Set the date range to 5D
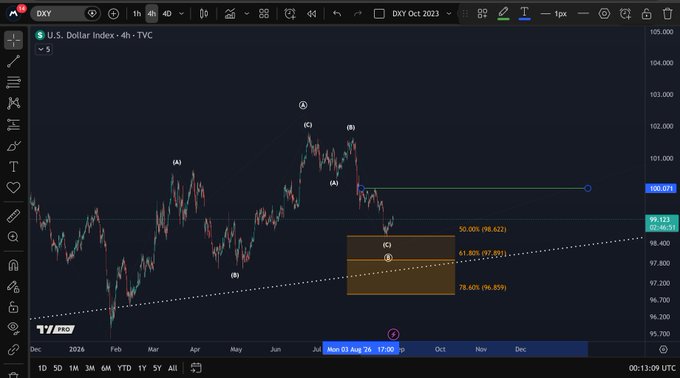This screenshot has height=378, width=680. pyautogui.click(x=58, y=368)
